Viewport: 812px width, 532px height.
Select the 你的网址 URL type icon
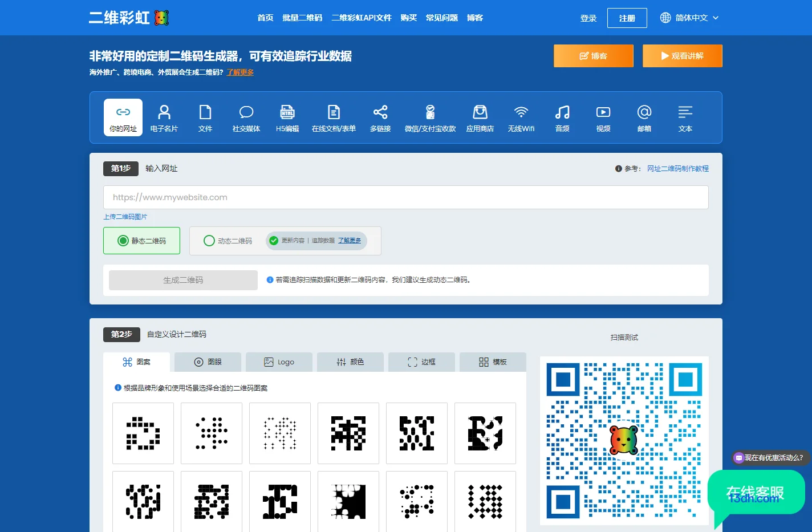click(x=123, y=112)
